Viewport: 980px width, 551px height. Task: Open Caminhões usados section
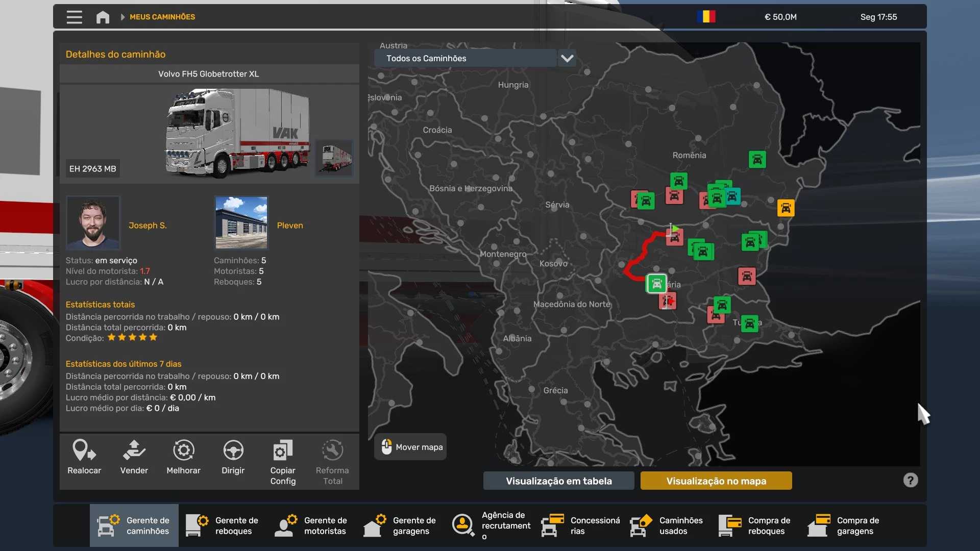pos(667,525)
